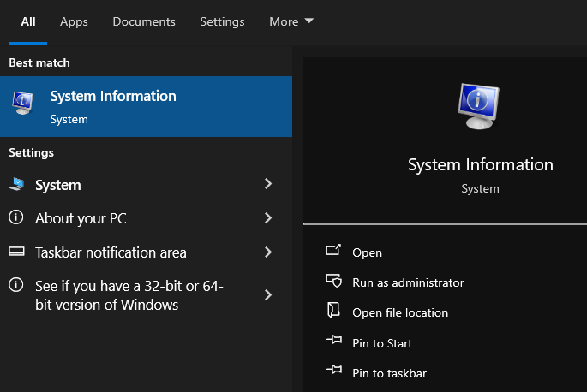Click the info icon beside About your PC

point(16,218)
